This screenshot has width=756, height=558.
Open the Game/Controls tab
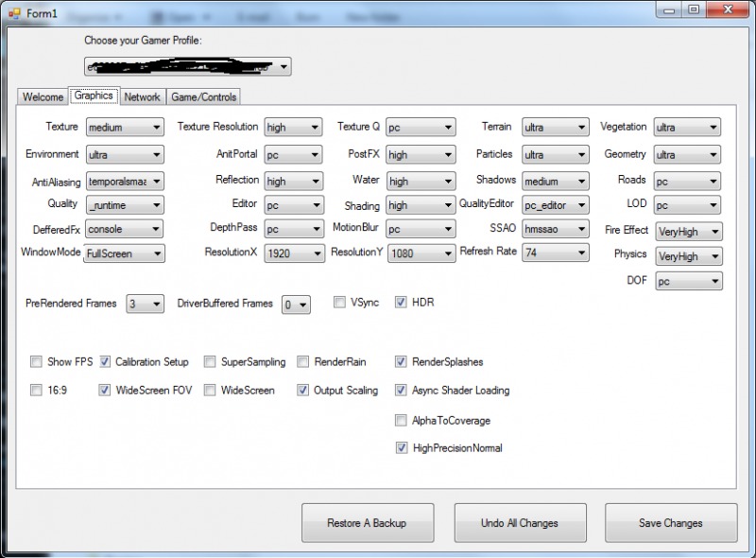point(204,96)
